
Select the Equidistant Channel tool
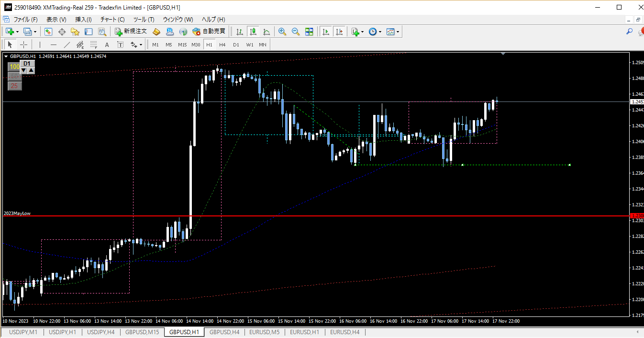(x=80, y=45)
